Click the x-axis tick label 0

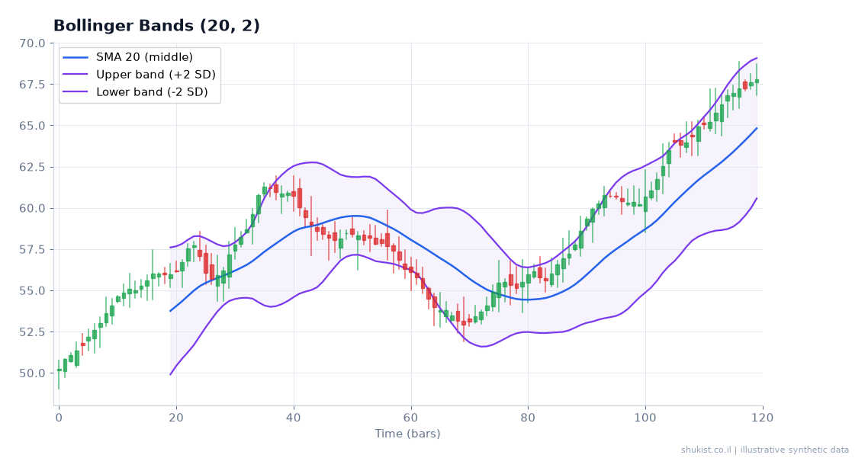pos(59,418)
